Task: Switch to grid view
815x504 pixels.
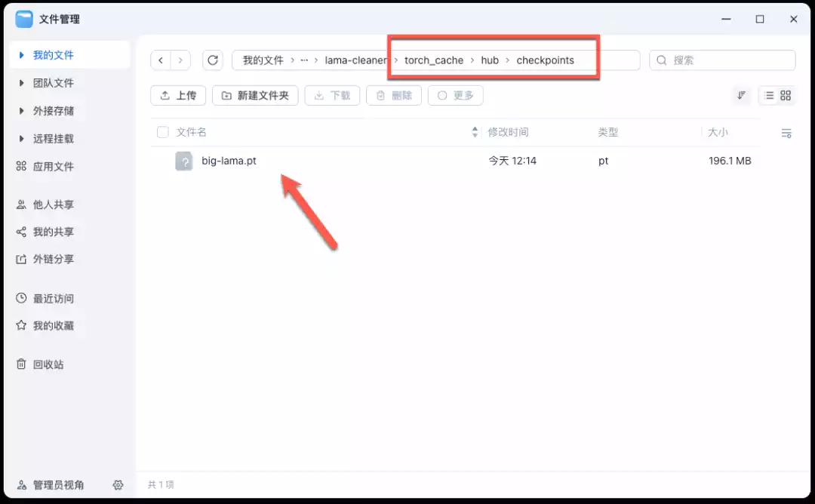Action: 786,95
